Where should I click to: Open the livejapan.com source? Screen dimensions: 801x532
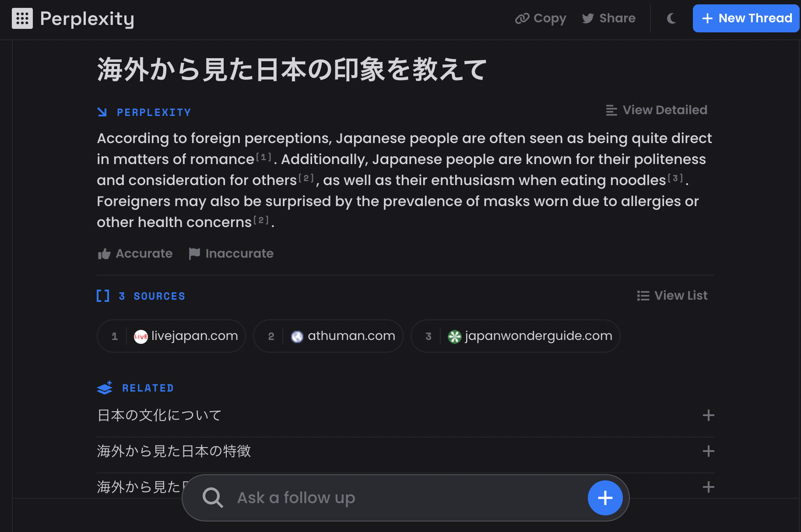[171, 336]
